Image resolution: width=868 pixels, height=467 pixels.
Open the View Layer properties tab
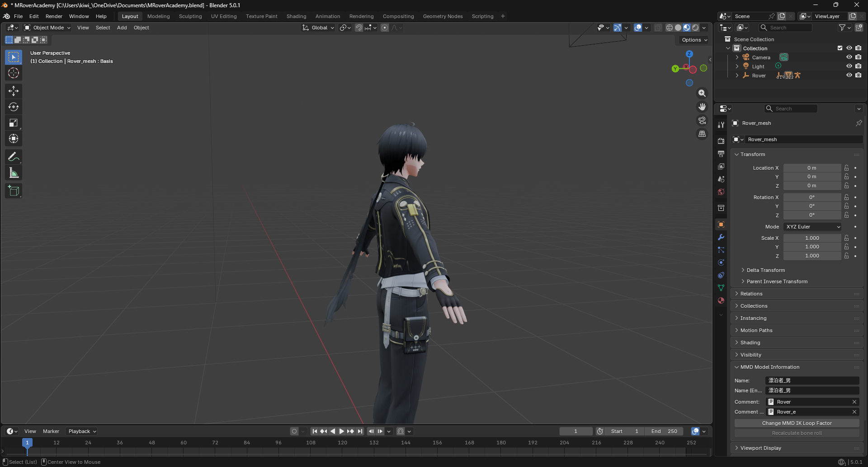click(721, 167)
